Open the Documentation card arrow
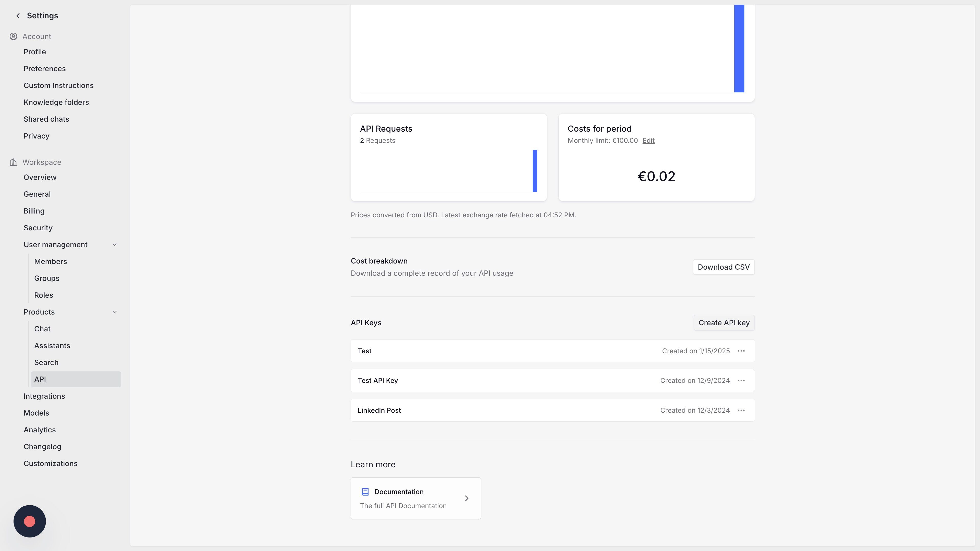This screenshot has width=980, height=551. click(x=467, y=498)
